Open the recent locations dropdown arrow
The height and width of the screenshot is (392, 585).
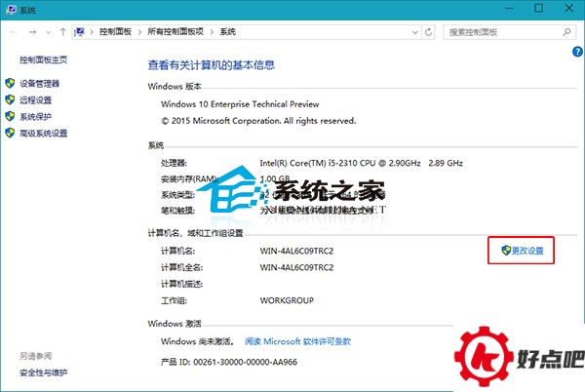[x=49, y=32]
